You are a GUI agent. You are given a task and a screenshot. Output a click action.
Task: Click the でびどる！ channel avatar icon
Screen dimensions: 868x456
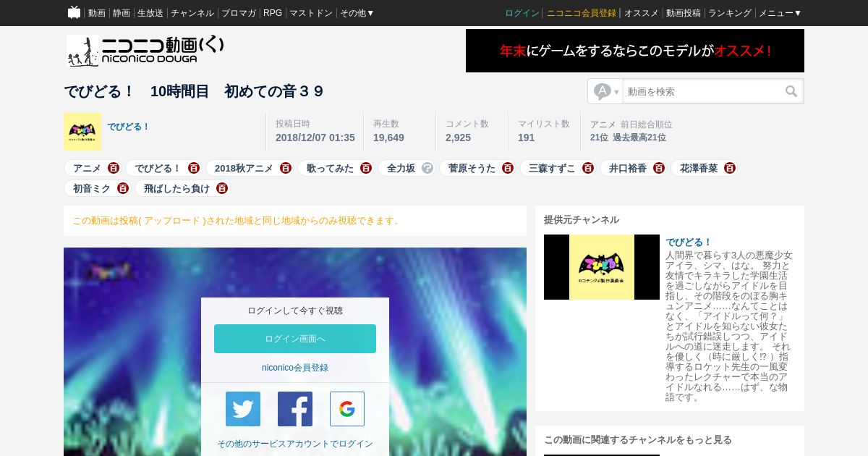click(82, 132)
